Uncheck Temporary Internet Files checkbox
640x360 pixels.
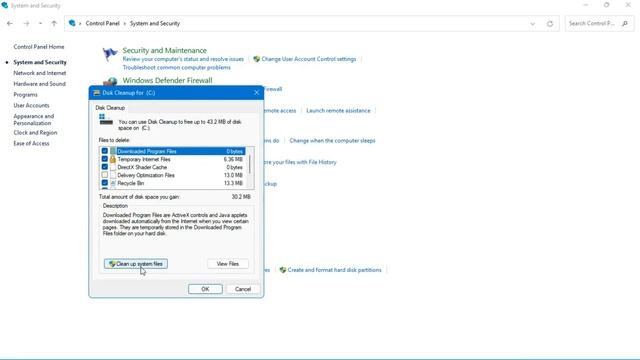coord(105,159)
